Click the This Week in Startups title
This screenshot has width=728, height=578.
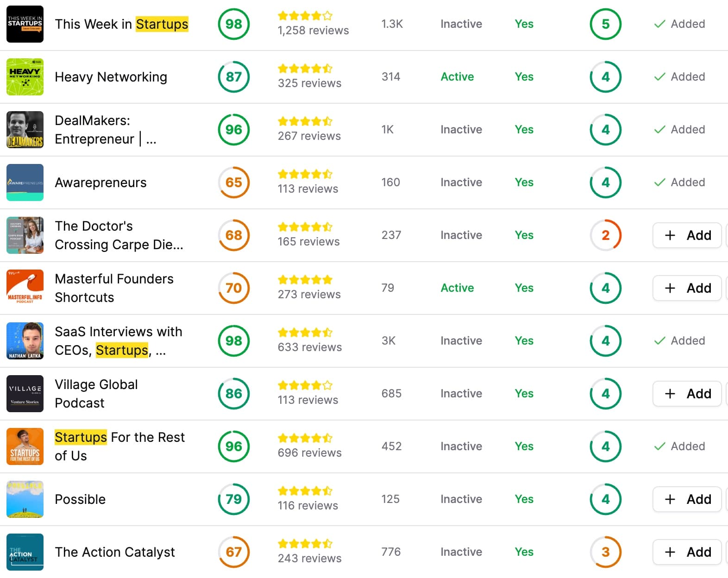click(122, 24)
